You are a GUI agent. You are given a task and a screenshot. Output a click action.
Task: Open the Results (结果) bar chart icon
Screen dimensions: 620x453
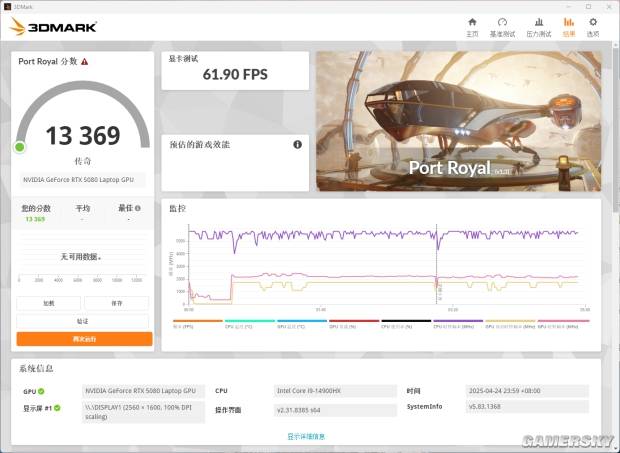[569, 22]
